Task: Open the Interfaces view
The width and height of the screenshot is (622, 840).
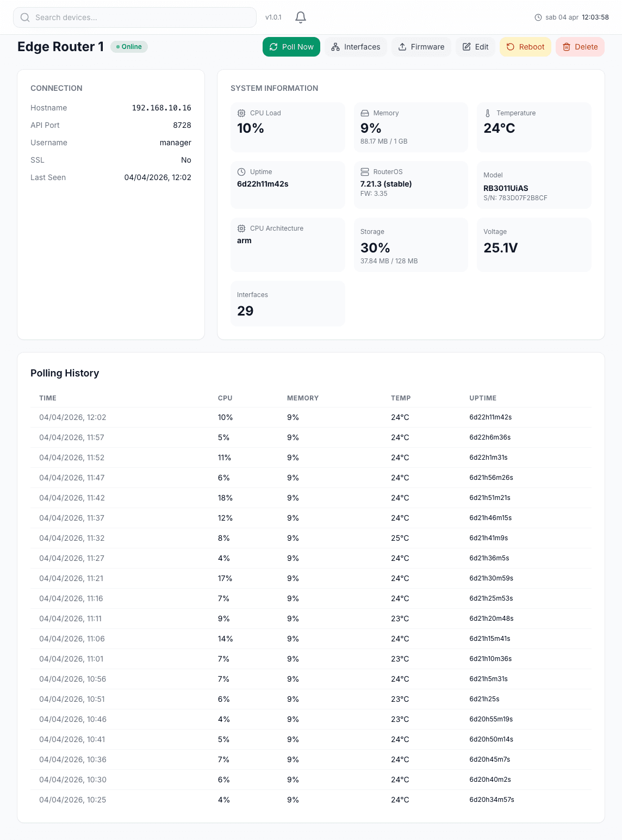Action: click(x=356, y=47)
